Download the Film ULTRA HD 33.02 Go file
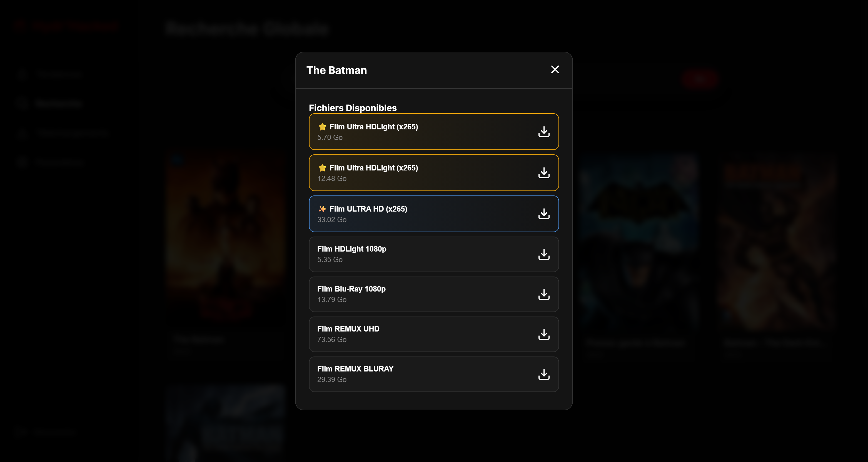The width and height of the screenshot is (868, 462). pos(544,214)
